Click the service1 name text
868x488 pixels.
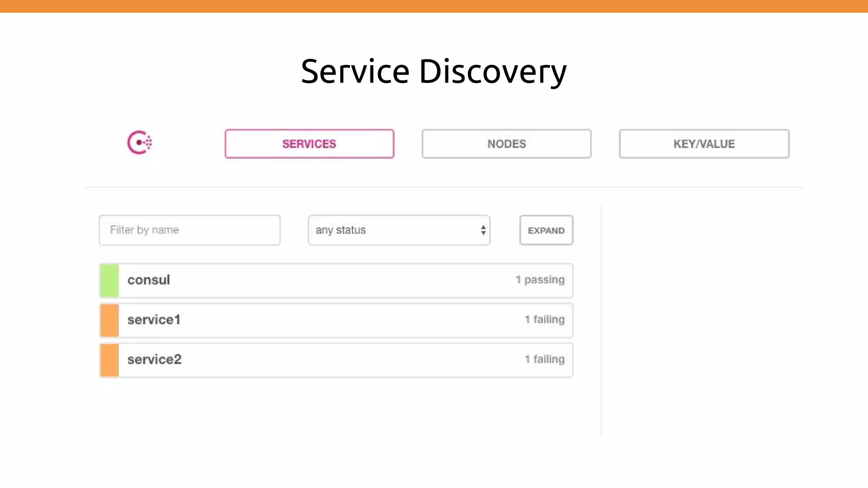click(x=154, y=320)
